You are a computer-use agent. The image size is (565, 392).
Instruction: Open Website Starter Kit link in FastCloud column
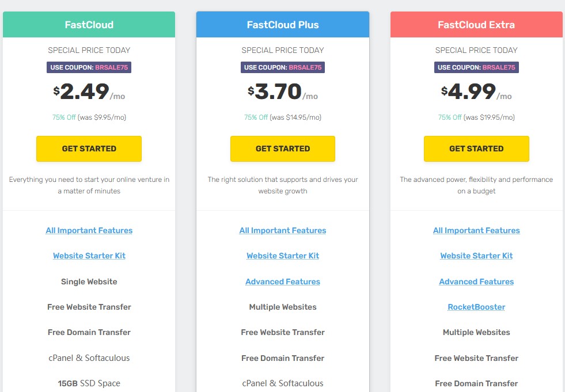tap(89, 256)
